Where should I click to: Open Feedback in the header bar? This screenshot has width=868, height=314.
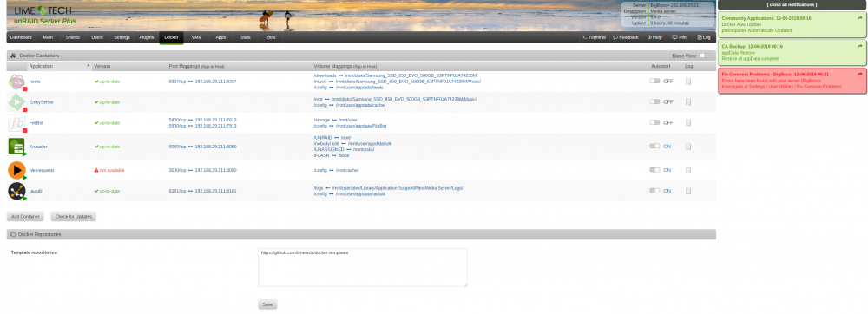click(x=626, y=37)
